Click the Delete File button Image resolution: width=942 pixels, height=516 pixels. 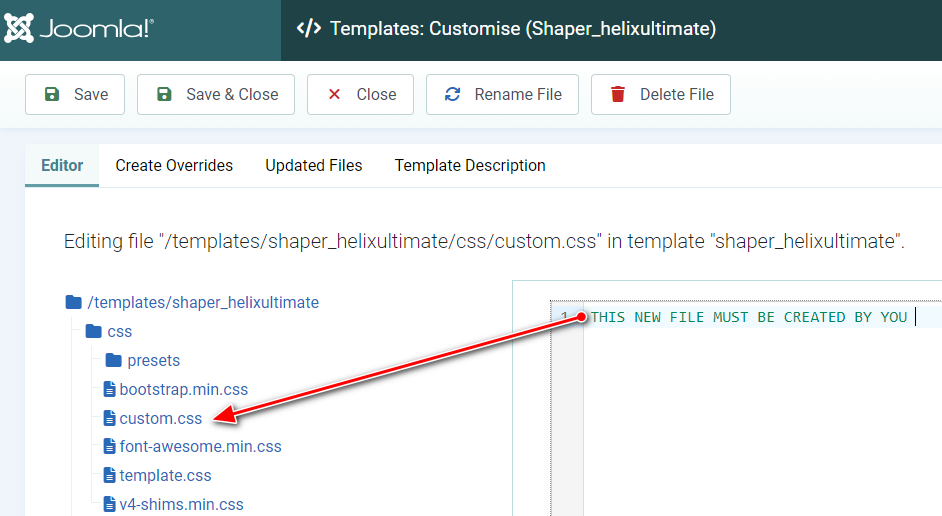pos(661,94)
